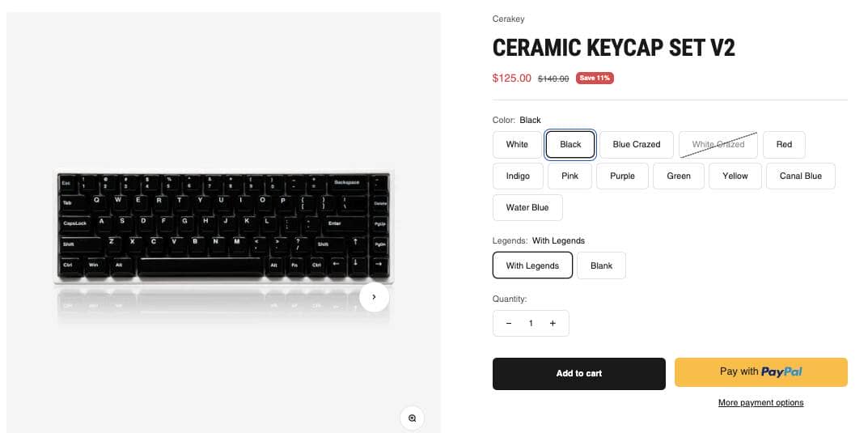Screen dimensions: 868x433
Task: Pay with PayPal button
Action: coord(760,372)
